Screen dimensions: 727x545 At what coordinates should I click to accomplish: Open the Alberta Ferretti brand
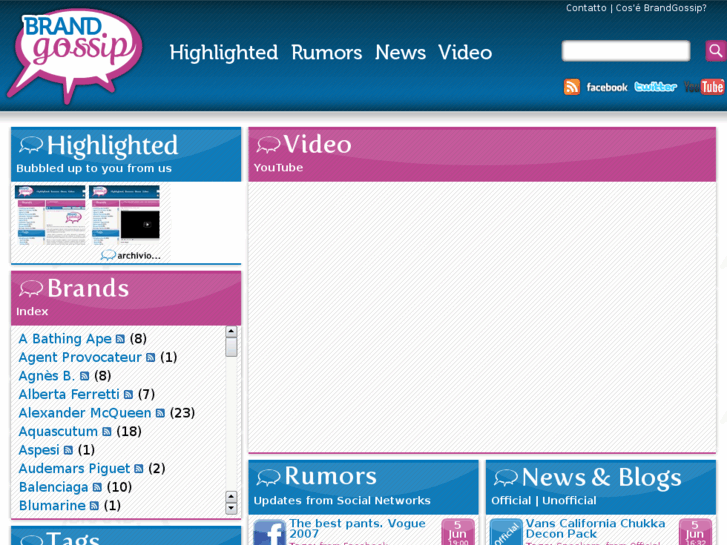pos(69,395)
